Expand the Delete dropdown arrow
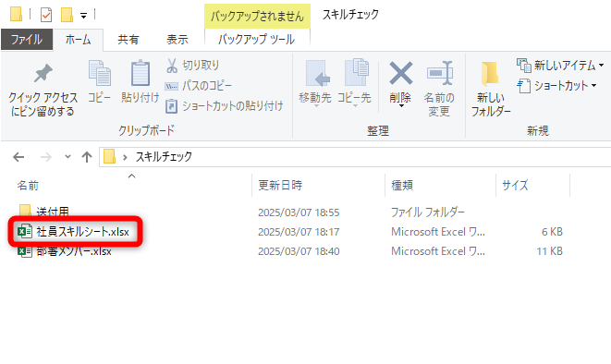Screen dimensions: 611x364 click(x=401, y=106)
